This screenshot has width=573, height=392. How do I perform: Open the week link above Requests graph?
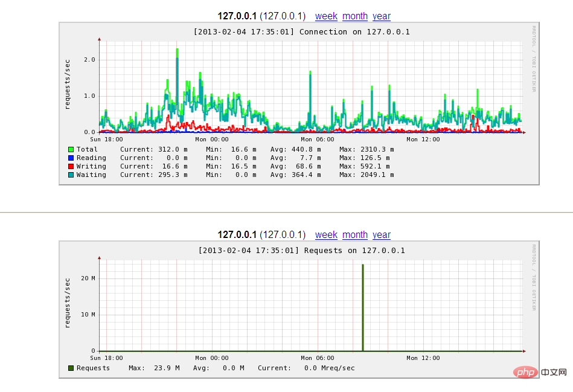point(326,235)
